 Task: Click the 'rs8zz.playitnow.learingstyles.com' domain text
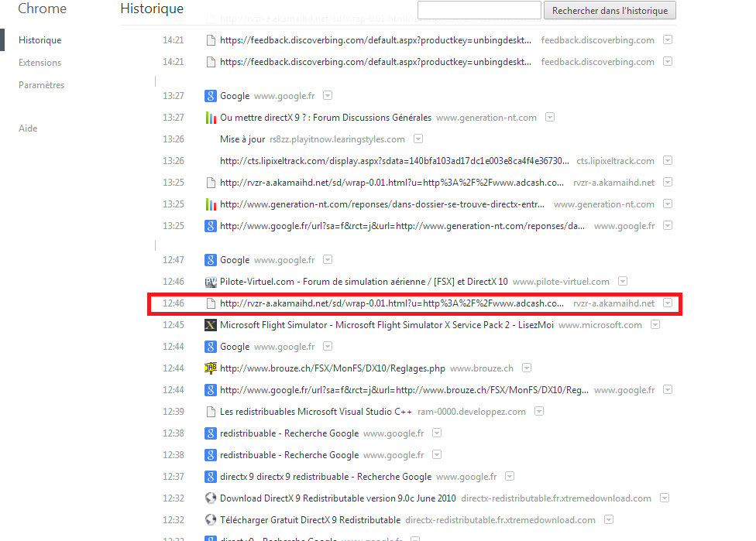337,139
